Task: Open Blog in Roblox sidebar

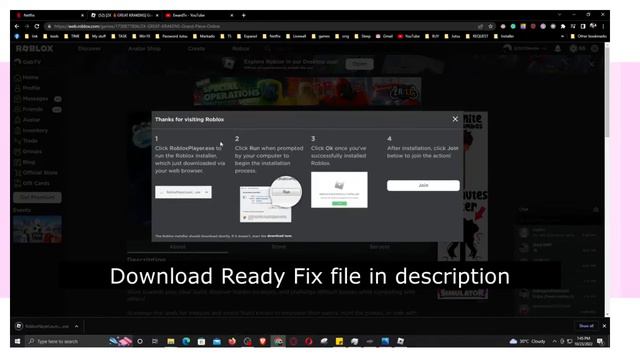Action: click(25, 162)
